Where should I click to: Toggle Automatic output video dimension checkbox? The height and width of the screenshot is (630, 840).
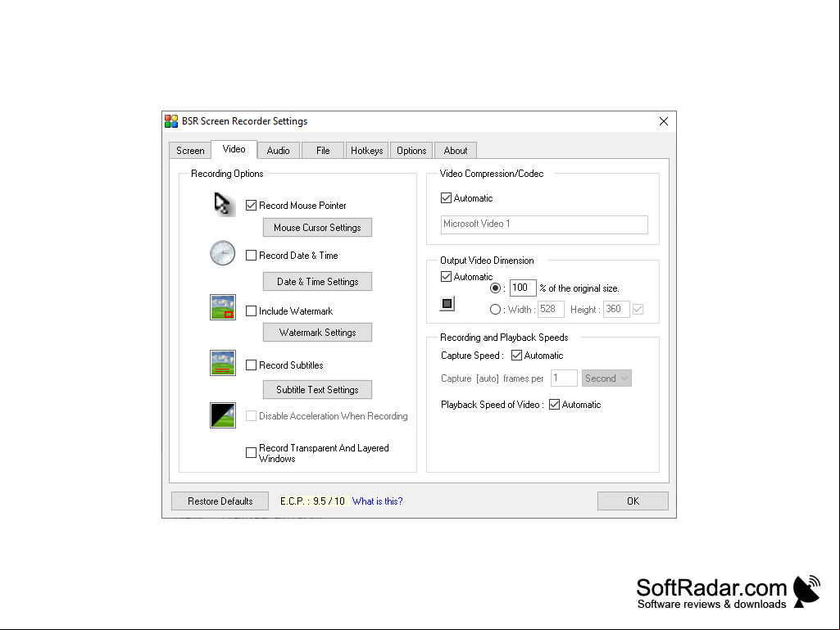446,276
